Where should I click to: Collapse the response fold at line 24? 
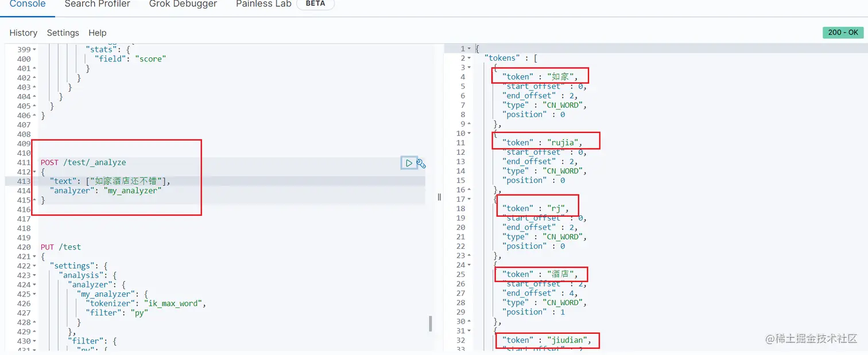[x=469, y=265]
